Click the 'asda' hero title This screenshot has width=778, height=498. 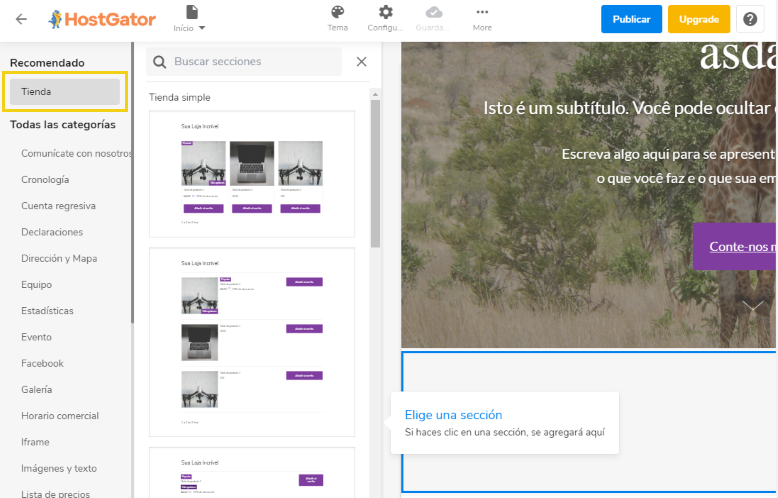(738, 55)
